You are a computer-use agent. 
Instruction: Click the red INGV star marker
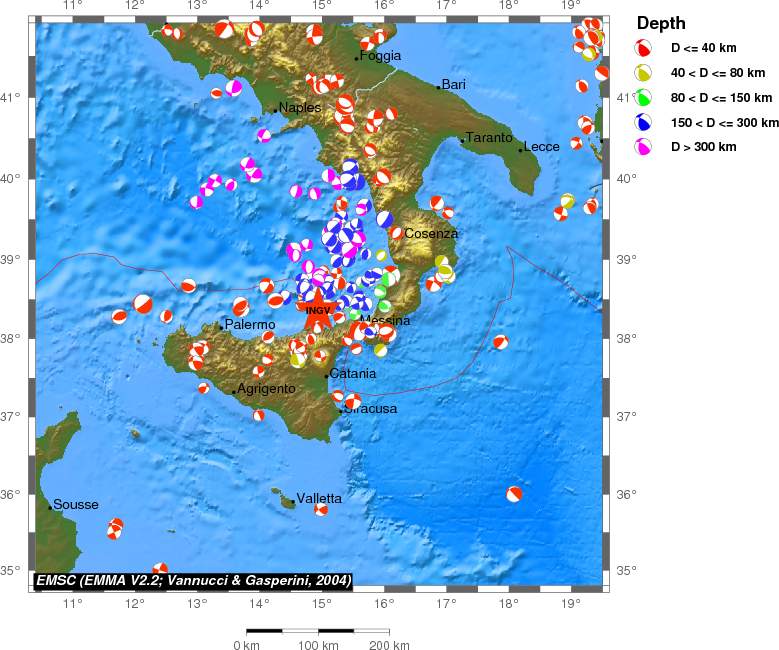317,308
